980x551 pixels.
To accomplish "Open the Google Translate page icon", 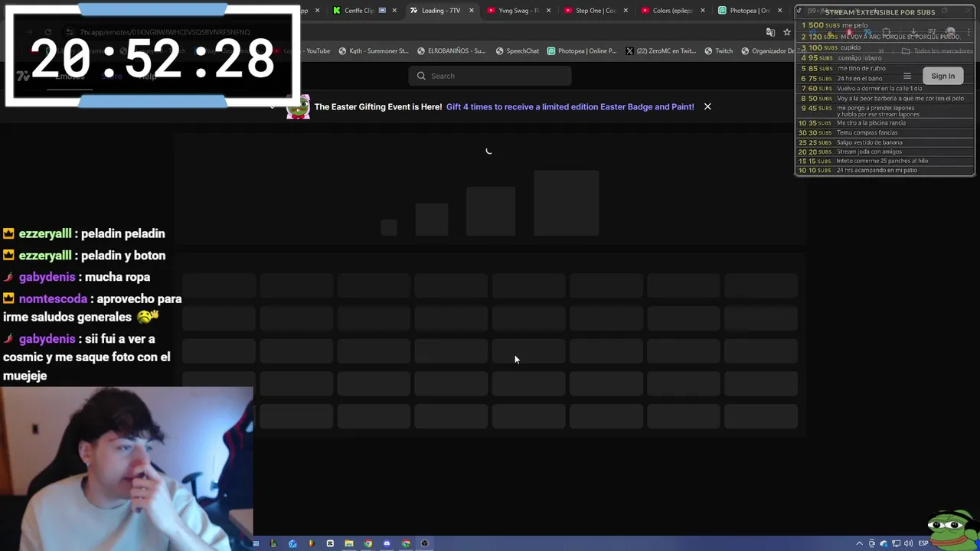I will pyautogui.click(x=770, y=32).
